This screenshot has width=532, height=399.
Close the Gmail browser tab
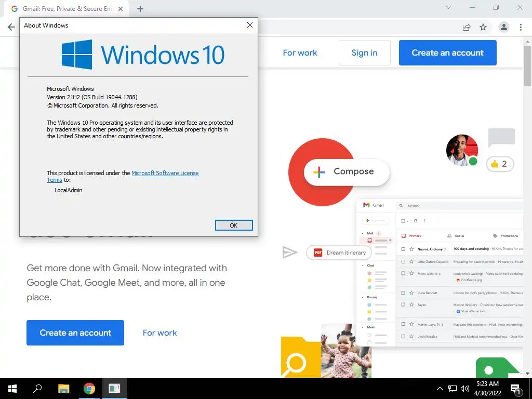click(x=121, y=9)
